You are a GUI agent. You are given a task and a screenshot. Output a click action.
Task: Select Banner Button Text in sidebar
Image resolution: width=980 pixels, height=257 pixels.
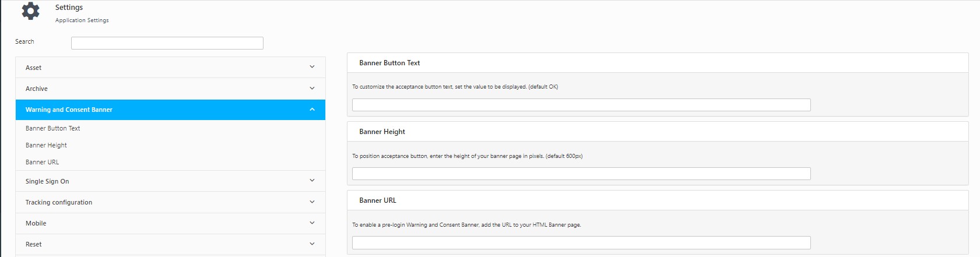(x=53, y=128)
